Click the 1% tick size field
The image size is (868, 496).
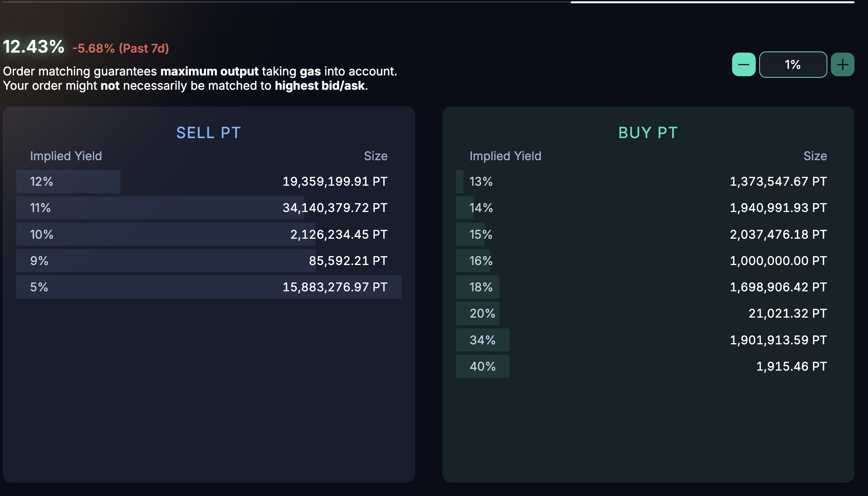pos(793,65)
